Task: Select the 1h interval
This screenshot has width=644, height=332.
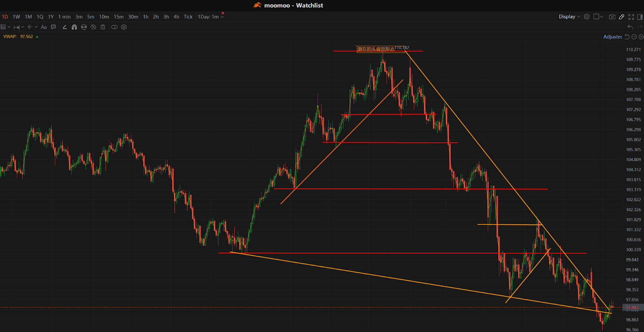Action: (146, 17)
